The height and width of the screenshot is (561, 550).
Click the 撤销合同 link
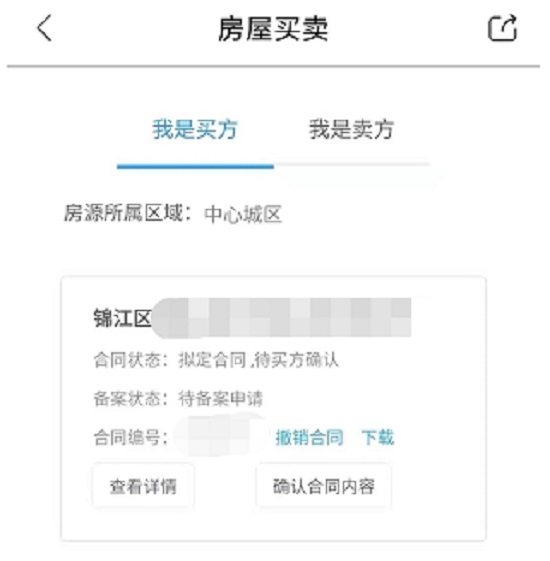point(310,438)
